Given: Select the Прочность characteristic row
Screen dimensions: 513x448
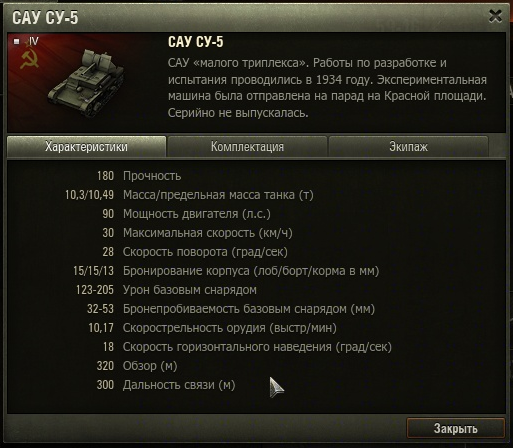Looking at the screenshot, I should [x=139, y=176].
